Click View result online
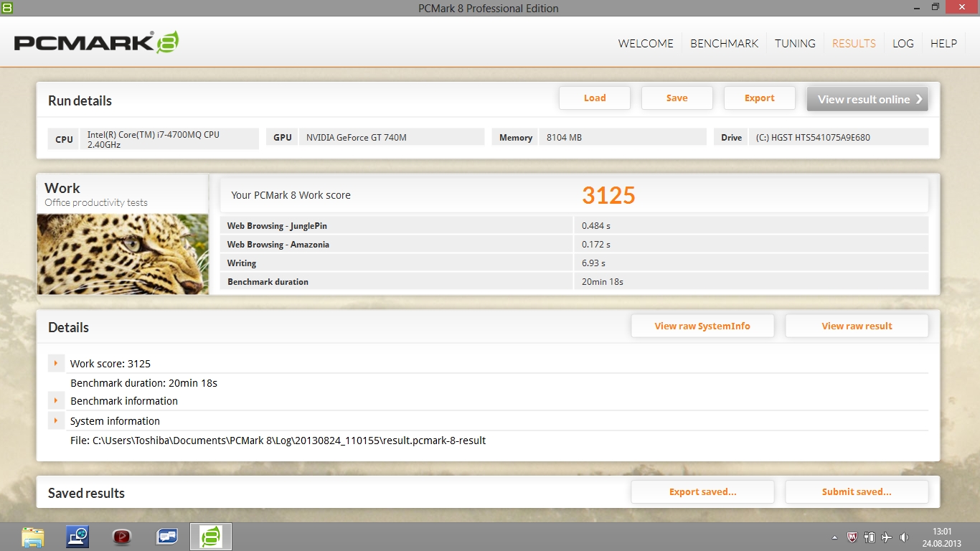Screen dimensions: 980x551 867,99
